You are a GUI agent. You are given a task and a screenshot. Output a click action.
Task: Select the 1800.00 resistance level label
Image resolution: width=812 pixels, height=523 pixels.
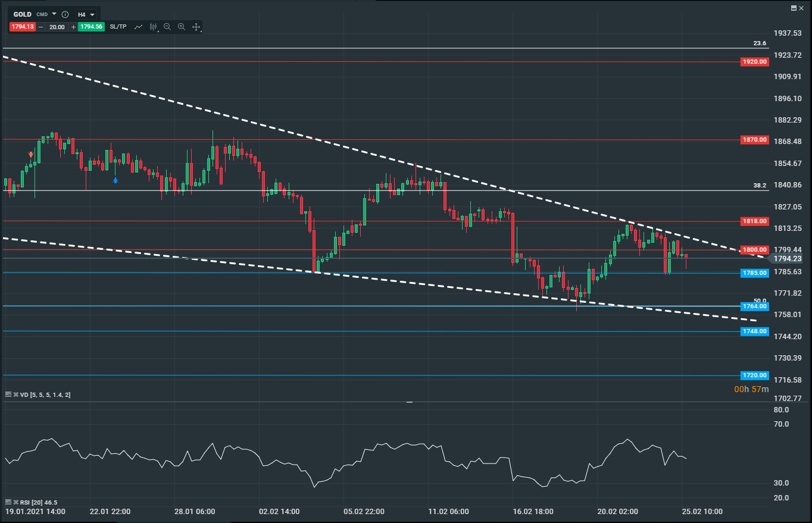tap(754, 250)
